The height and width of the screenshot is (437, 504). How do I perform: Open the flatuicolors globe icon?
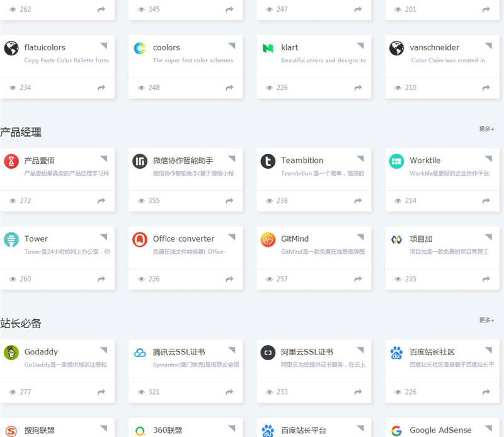[11, 48]
